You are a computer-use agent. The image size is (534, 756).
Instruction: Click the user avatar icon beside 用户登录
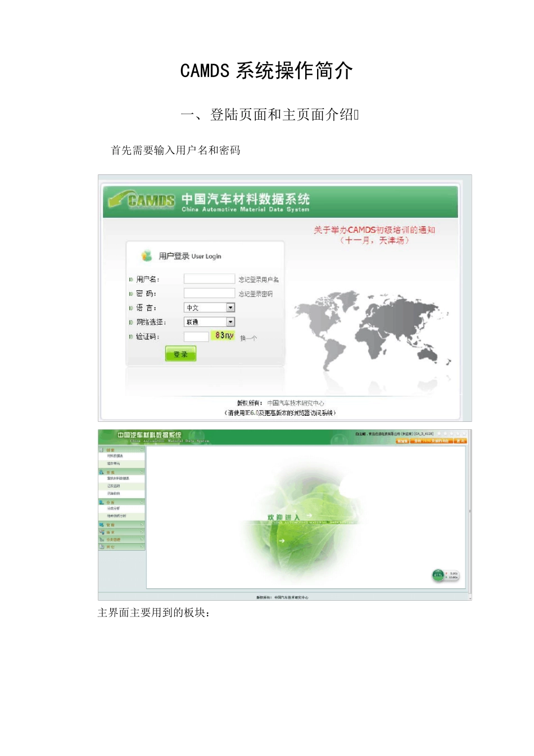tap(147, 255)
